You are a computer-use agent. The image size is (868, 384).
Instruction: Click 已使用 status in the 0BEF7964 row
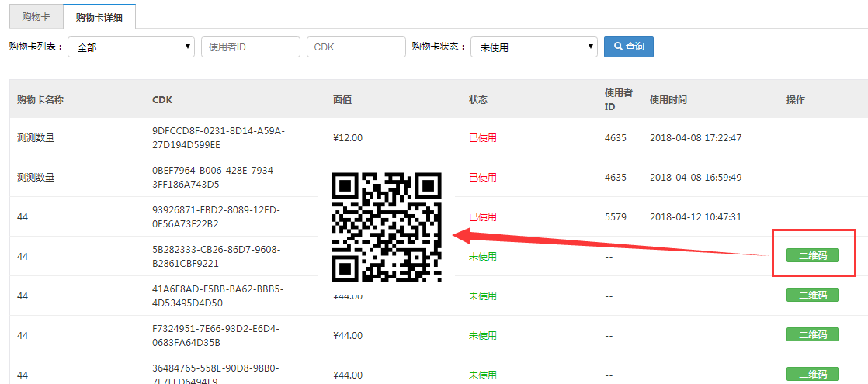click(483, 177)
